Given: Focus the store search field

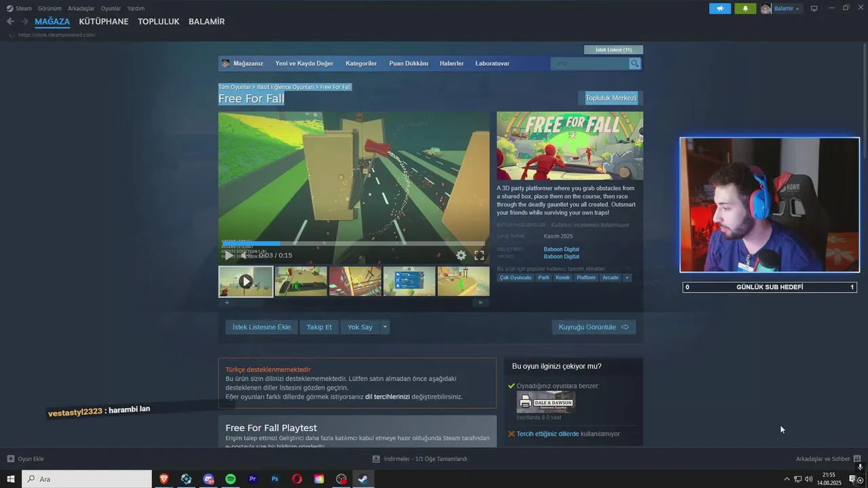Looking at the screenshot, I should pyautogui.click(x=590, y=64).
